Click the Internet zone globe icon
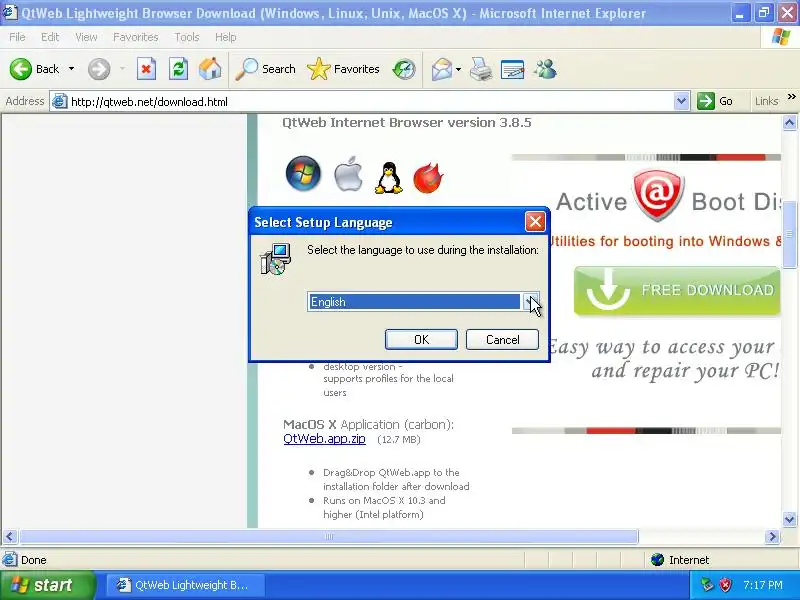 pos(657,560)
